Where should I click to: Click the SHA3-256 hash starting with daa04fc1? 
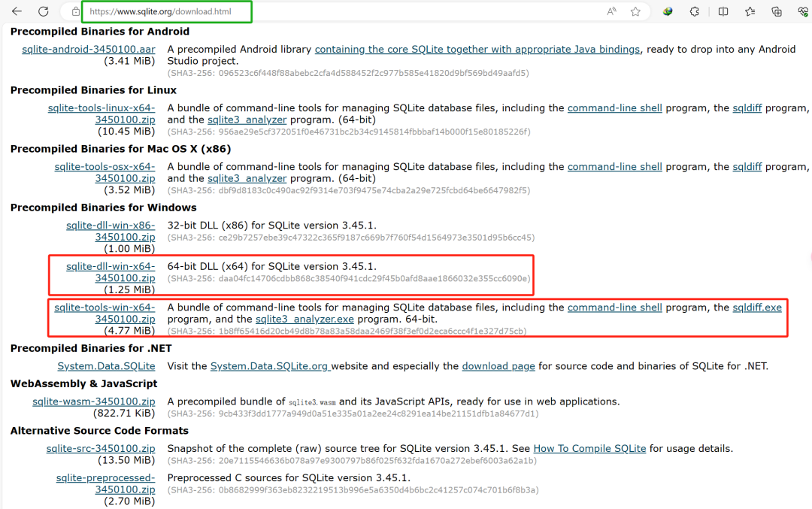pos(349,279)
